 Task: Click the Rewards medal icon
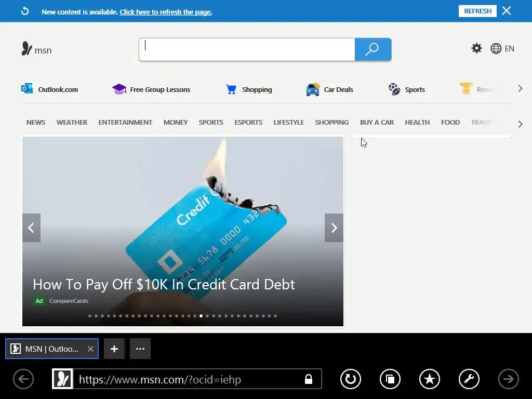pos(466,88)
